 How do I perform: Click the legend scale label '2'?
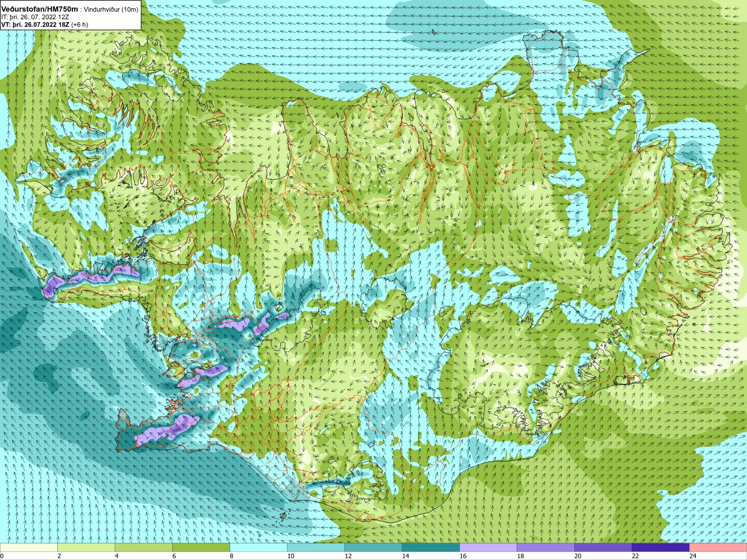(x=59, y=556)
